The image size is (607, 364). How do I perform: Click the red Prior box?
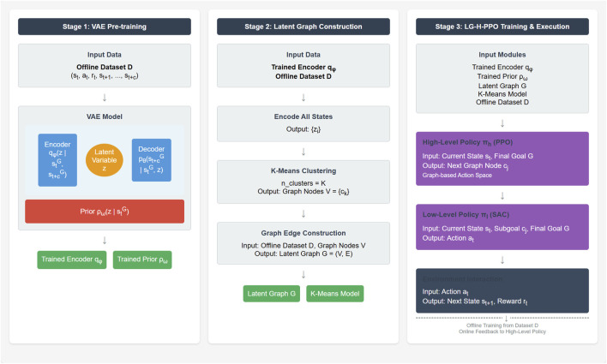[105, 212]
